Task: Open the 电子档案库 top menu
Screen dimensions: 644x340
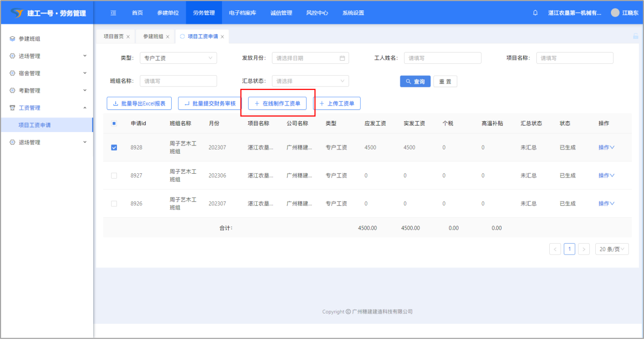Action: pyautogui.click(x=243, y=13)
